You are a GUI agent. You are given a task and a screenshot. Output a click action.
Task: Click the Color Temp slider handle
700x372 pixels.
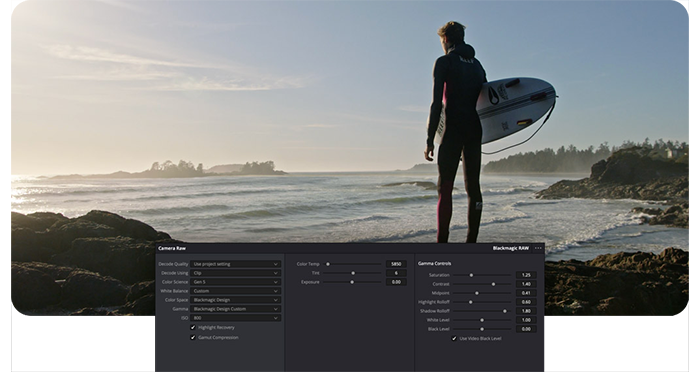(328, 264)
